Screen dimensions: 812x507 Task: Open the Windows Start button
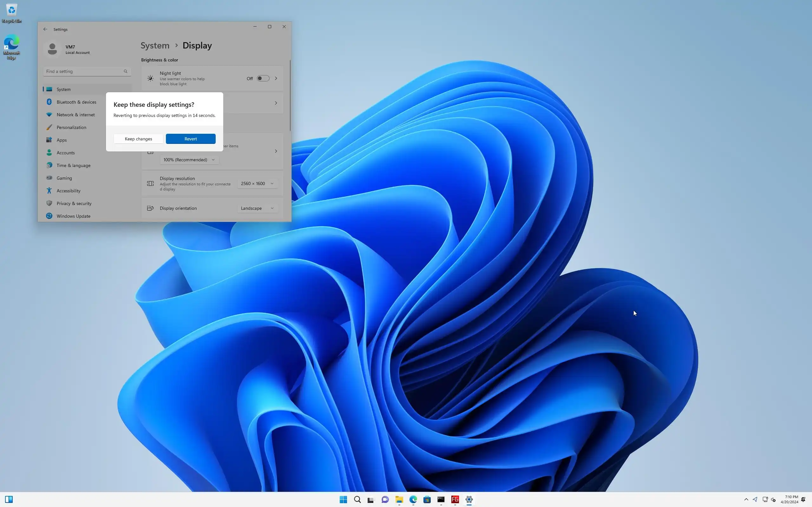coord(343,500)
